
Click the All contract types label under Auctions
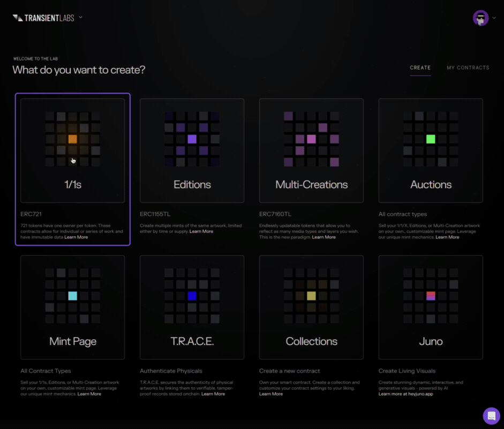pyautogui.click(x=403, y=214)
